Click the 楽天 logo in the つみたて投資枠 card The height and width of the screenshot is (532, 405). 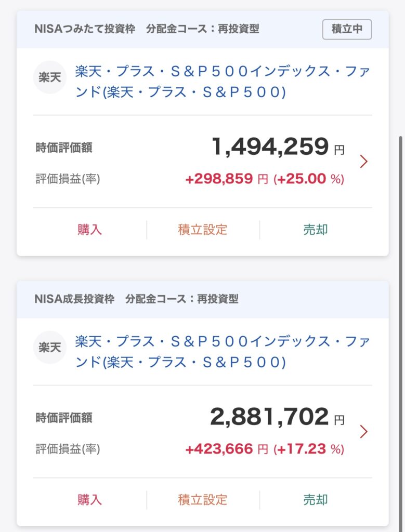50,77
